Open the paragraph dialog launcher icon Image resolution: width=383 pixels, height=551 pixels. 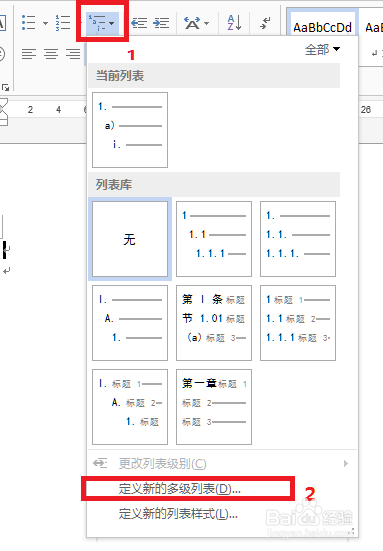point(5,87)
